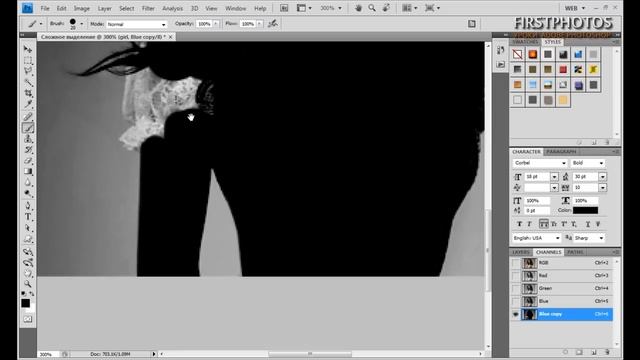This screenshot has width=640, height=360.
Task: Launch Bridge from application bar
Action: (x=284, y=8)
